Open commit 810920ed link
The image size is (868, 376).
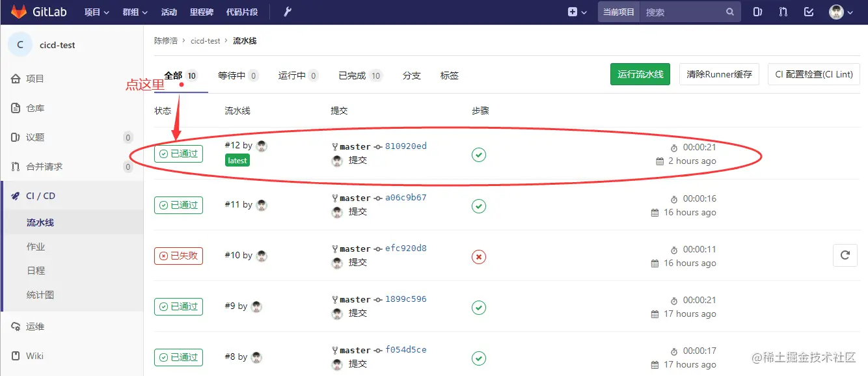point(406,146)
